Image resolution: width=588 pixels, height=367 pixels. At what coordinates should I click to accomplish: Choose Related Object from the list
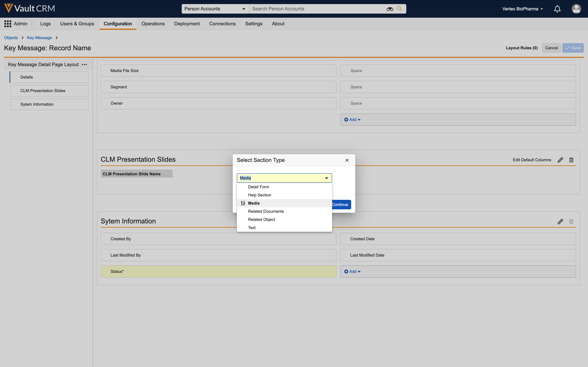pos(262,219)
